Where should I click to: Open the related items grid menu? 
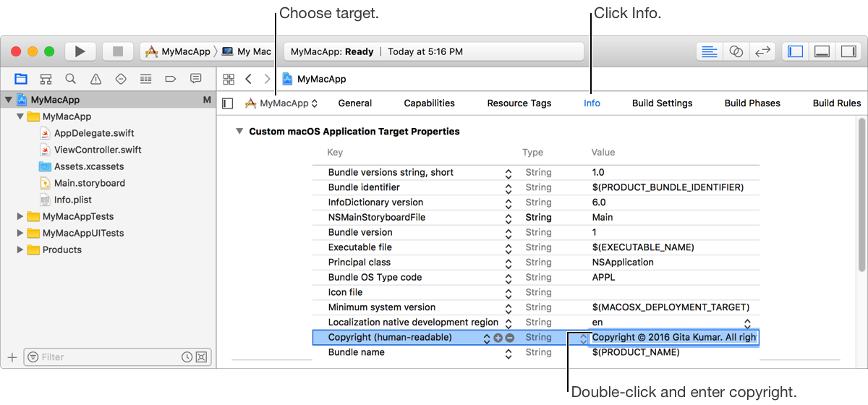click(x=229, y=79)
